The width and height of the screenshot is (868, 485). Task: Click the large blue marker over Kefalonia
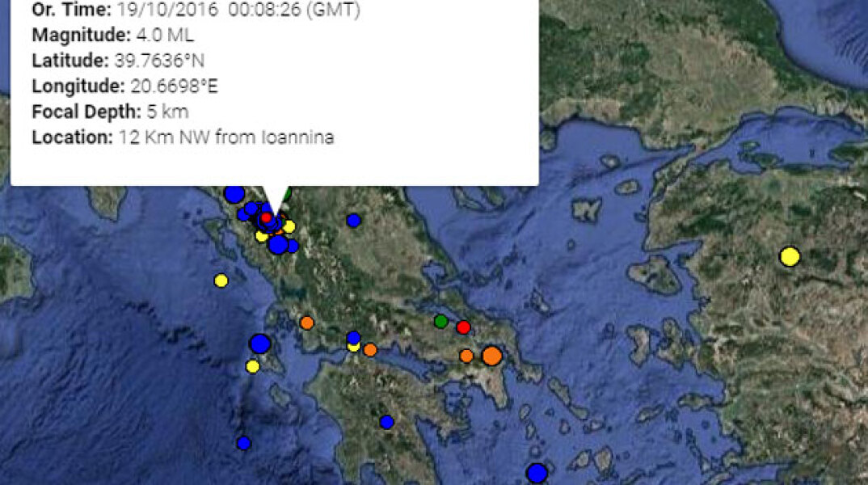(x=259, y=344)
